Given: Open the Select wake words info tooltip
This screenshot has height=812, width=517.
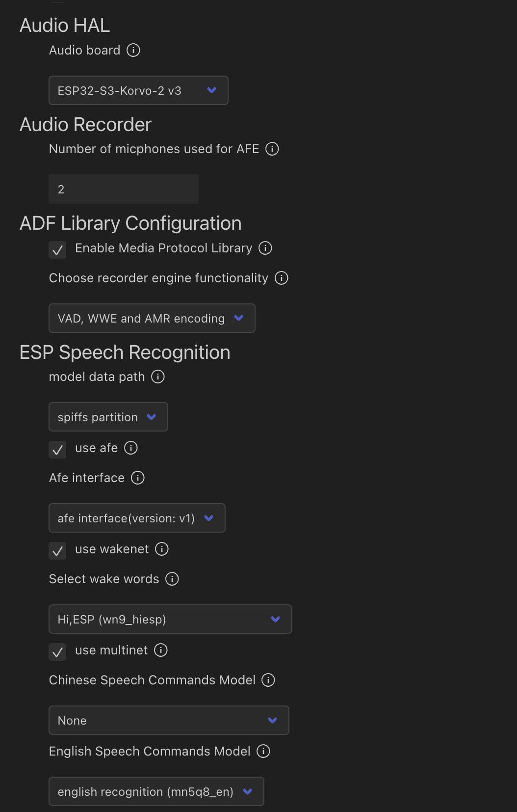Looking at the screenshot, I should click(x=172, y=579).
